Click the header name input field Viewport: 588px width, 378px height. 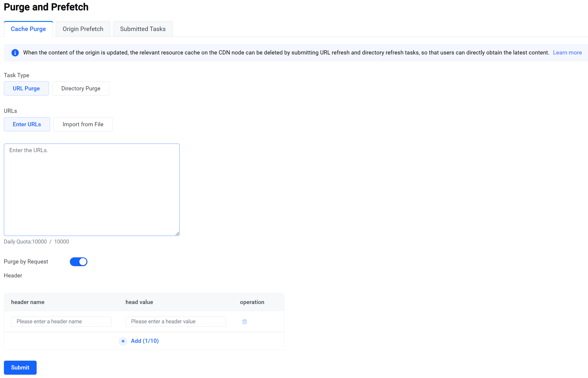click(x=61, y=322)
